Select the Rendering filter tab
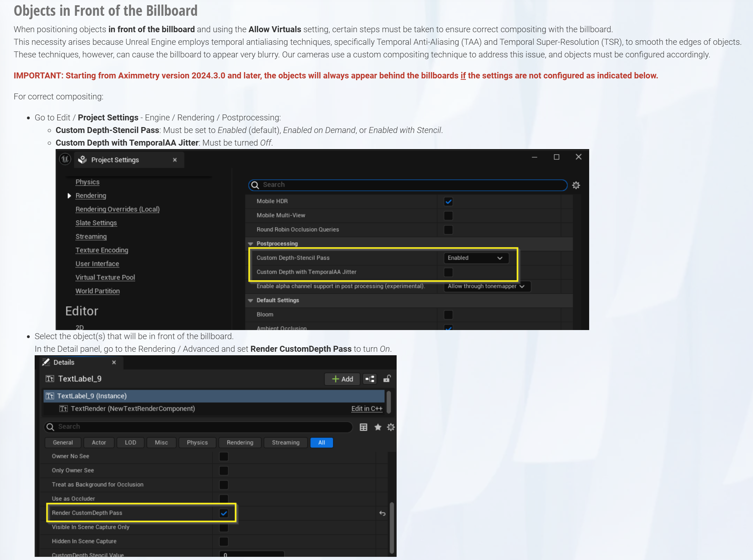This screenshot has height=560, width=753. point(240,443)
